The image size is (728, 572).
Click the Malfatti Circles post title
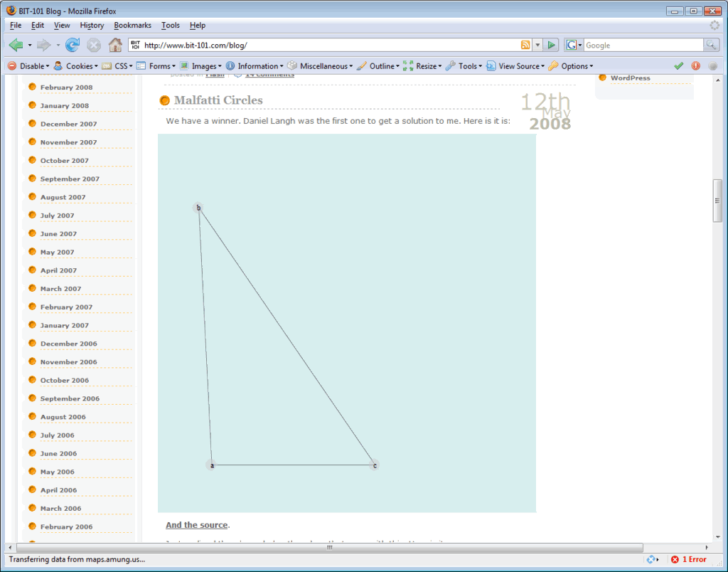point(218,100)
